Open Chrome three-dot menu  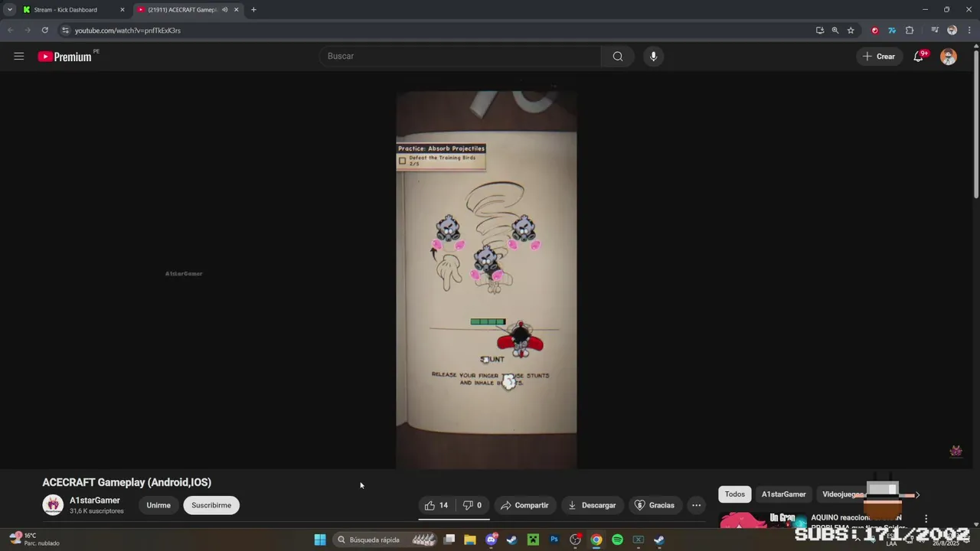969,31
